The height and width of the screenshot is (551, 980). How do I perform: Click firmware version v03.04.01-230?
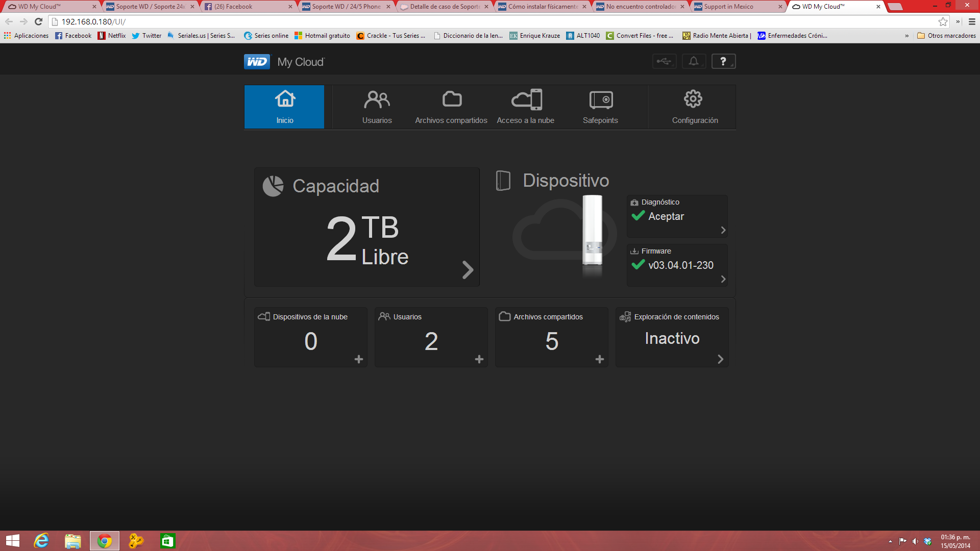coord(681,265)
